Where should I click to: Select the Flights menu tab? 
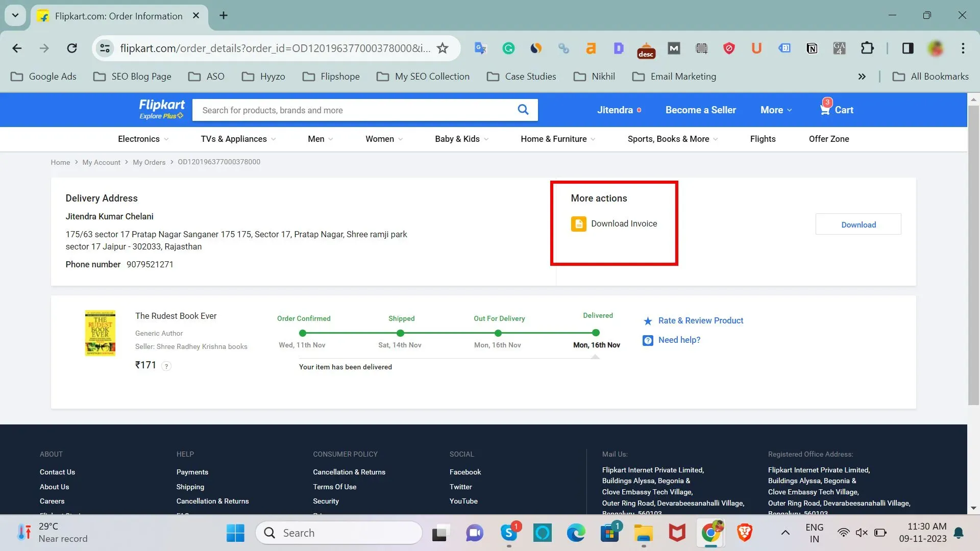pyautogui.click(x=763, y=139)
